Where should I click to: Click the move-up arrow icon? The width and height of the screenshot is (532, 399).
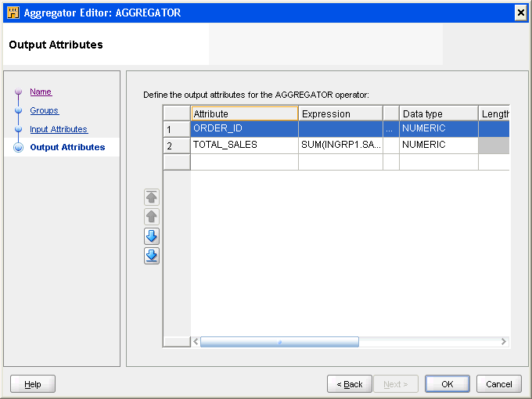pyautogui.click(x=152, y=217)
